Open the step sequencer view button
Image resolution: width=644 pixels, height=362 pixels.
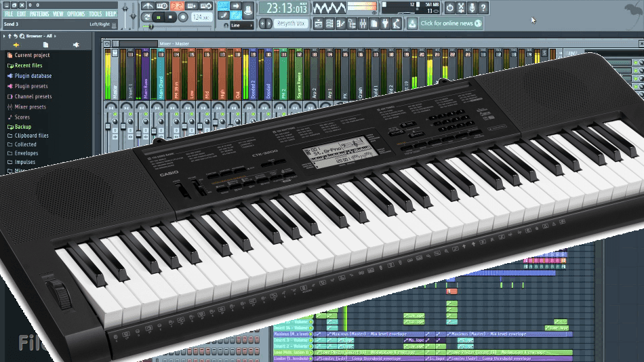pyautogui.click(x=329, y=24)
